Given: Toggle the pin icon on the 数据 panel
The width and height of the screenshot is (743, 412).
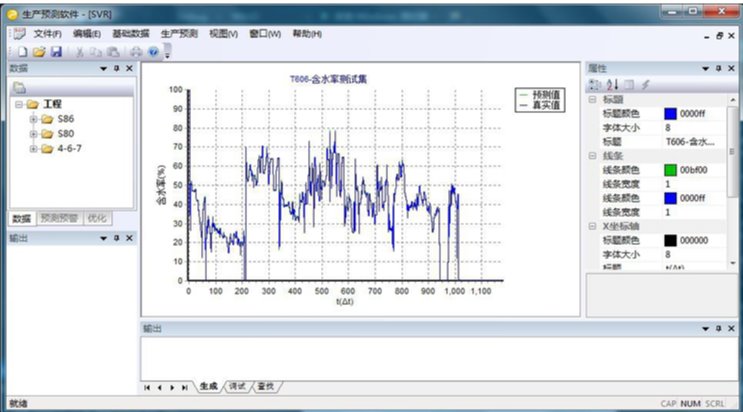Looking at the screenshot, I should click(x=115, y=68).
